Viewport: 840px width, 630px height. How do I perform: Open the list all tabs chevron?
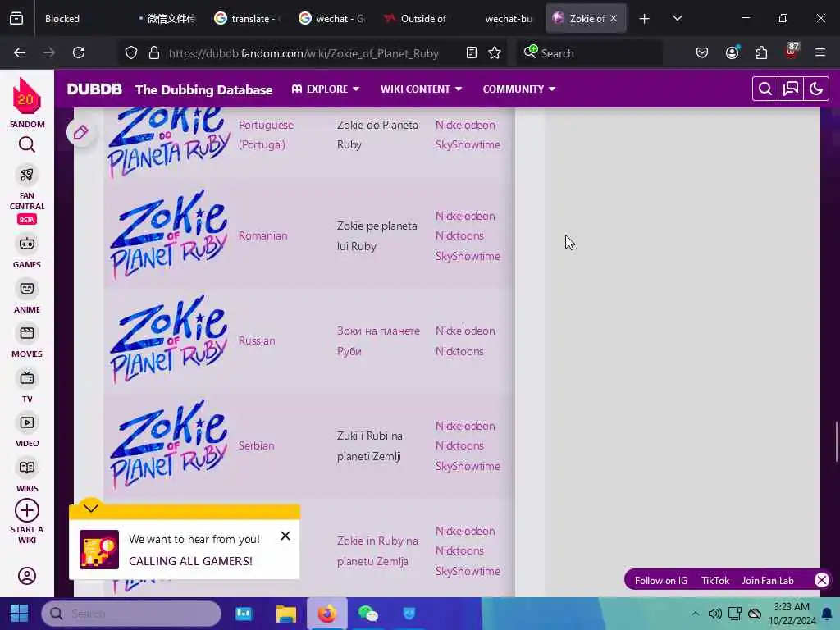(x=677, y=18)
